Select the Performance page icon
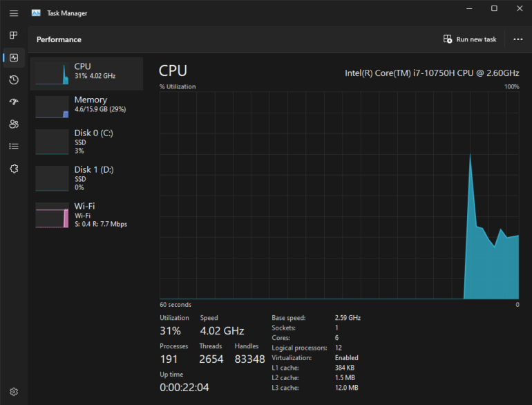 pyautogui.click(x=14, y=57)
